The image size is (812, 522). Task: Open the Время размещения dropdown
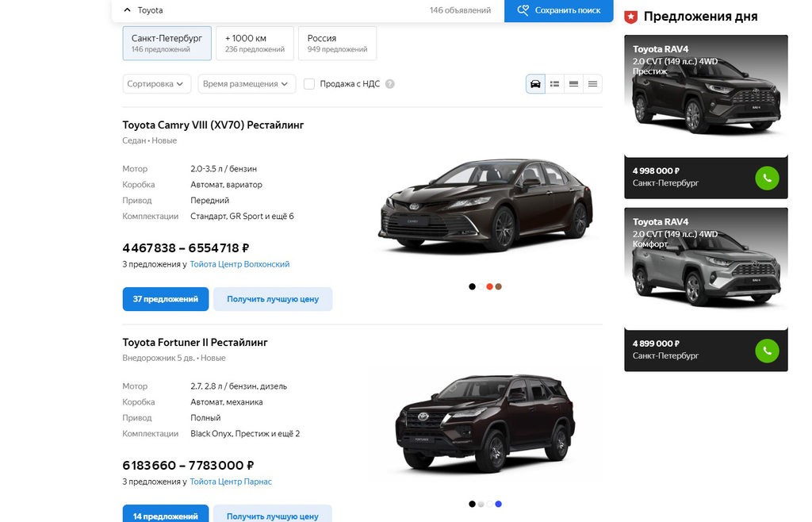point(247,84)
